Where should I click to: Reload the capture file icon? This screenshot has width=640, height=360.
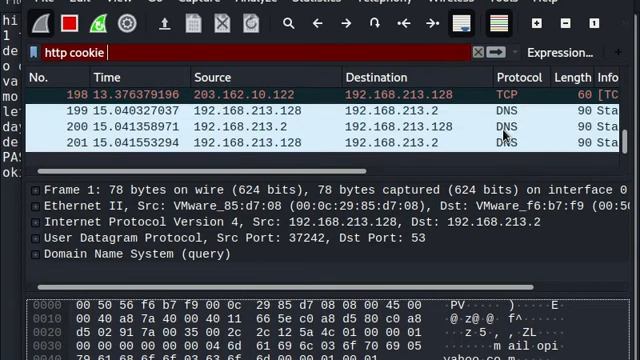click(x=251, y=24)
